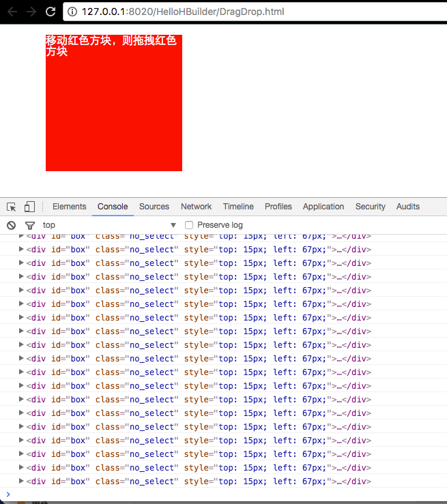Image resolution: width=447 pixels, height=504 pixels.
Task: Click the browser forward arrow
Action: pyautogui.click(x=31, y=12)
